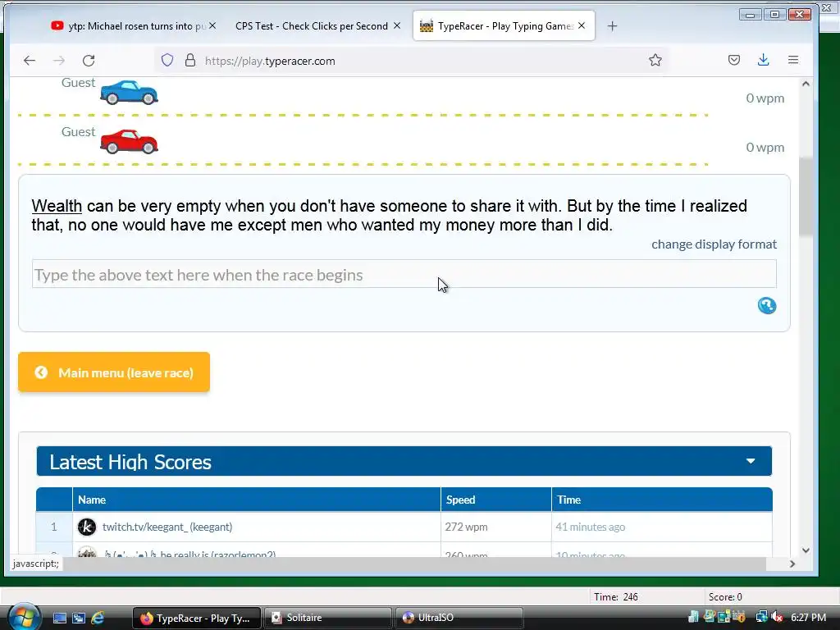Screen dimensions: 840x630
Task: Open the Firefox hamburger menu
Action: coord(793,60)
